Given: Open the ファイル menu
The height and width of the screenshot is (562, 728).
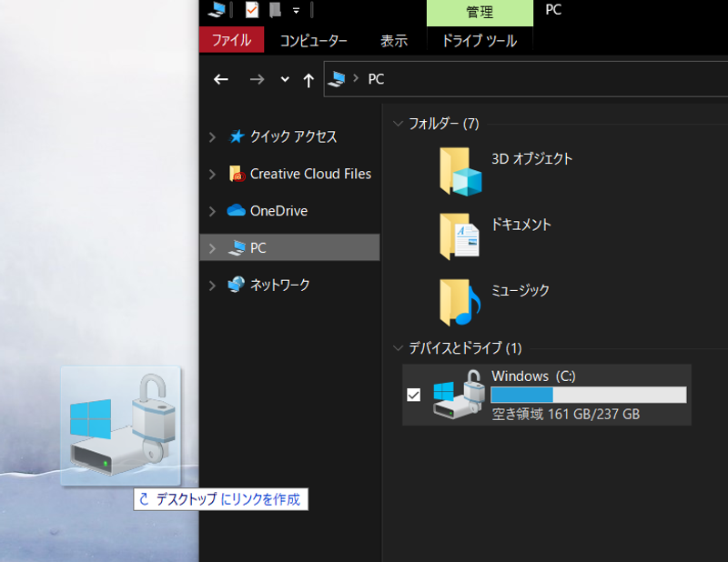Looking at the screenshot, I should 231,40.
